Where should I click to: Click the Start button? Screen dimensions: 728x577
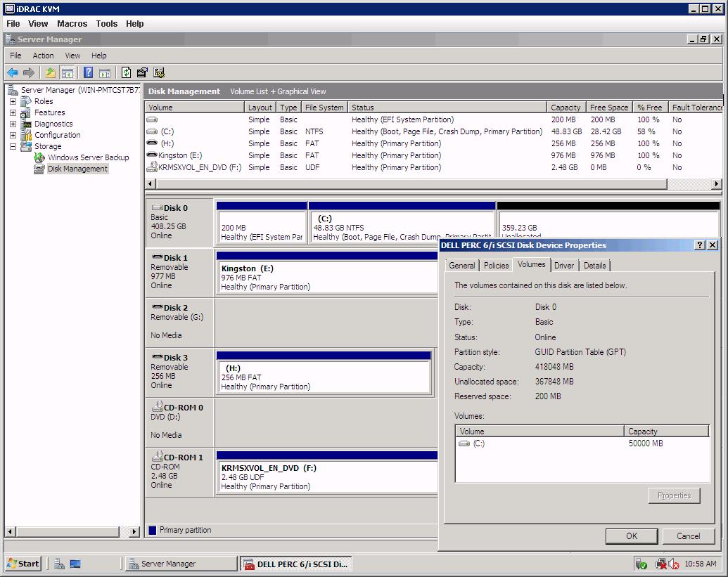pyautogui.click(x=23, y=564)
